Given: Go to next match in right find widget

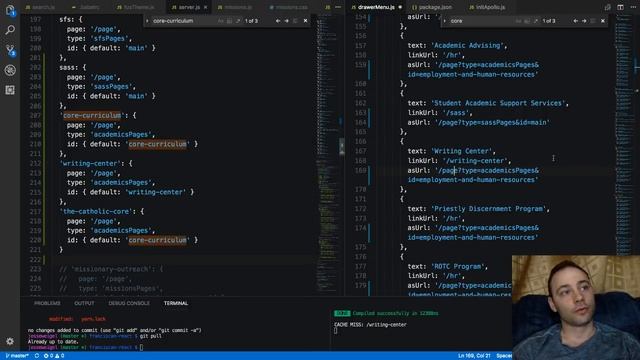Looking at the screenshot, I should [584, 21].
